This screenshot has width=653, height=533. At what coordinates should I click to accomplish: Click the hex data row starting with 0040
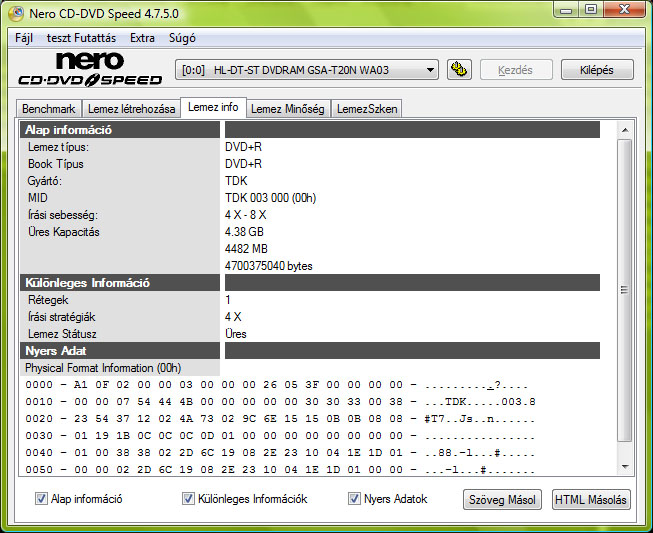pos(280,453)
